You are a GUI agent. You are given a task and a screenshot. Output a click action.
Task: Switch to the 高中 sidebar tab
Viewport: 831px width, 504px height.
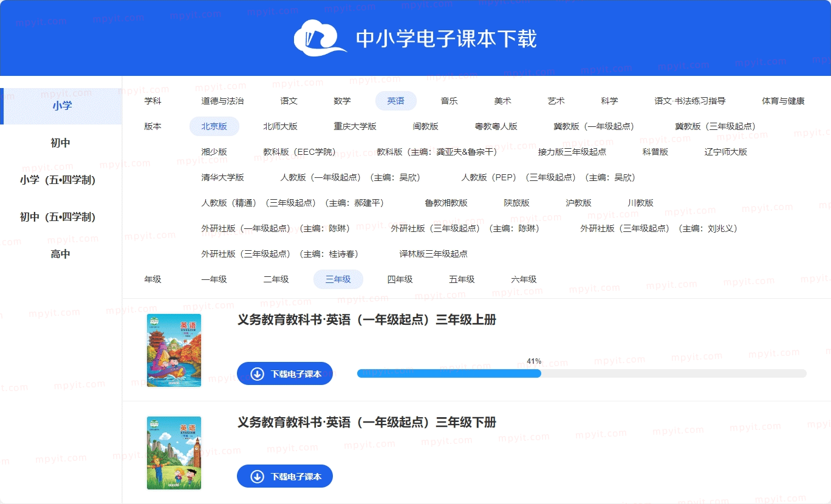(x=61, y=254)
